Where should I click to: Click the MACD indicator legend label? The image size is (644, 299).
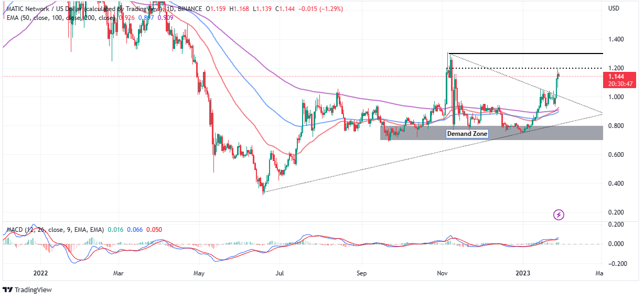coord(55,230)
